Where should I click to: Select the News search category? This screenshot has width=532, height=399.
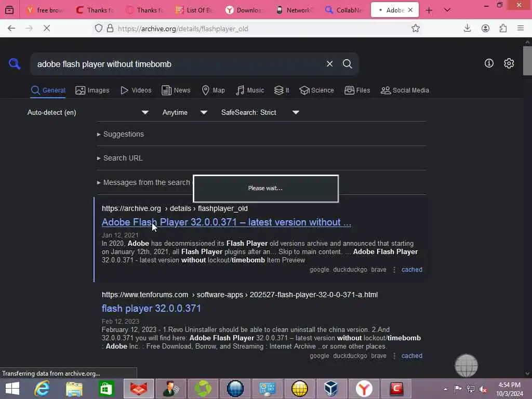click(176, 90)
